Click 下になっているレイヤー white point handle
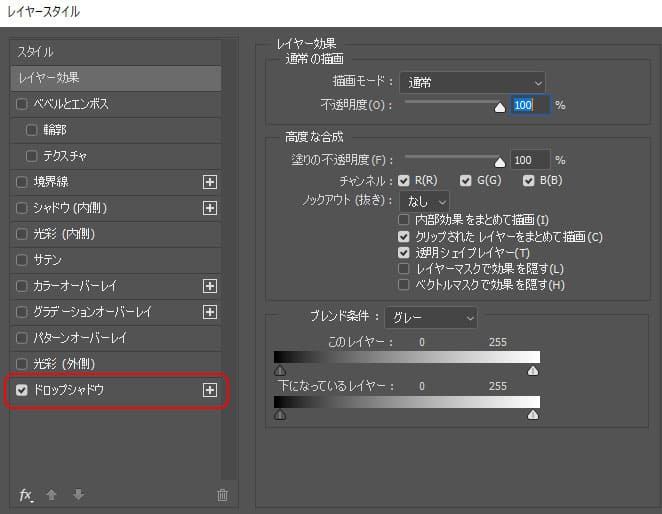 (533, 415)
